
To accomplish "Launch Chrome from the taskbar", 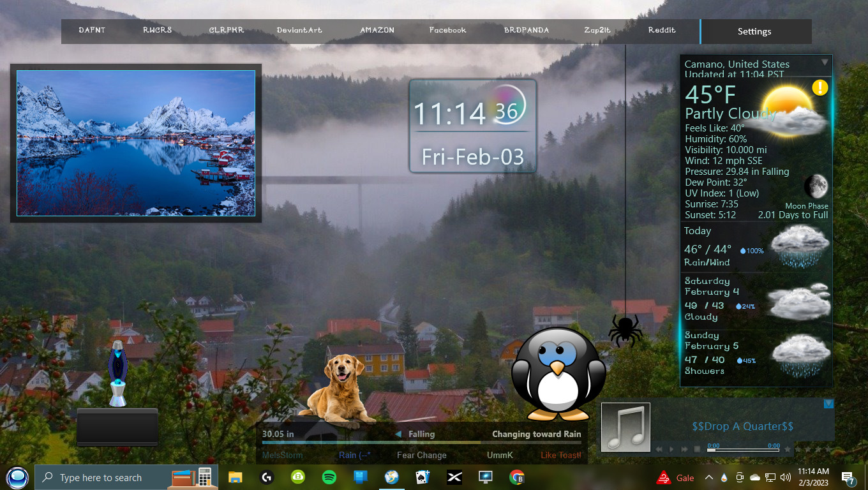I will coord(517,477).
